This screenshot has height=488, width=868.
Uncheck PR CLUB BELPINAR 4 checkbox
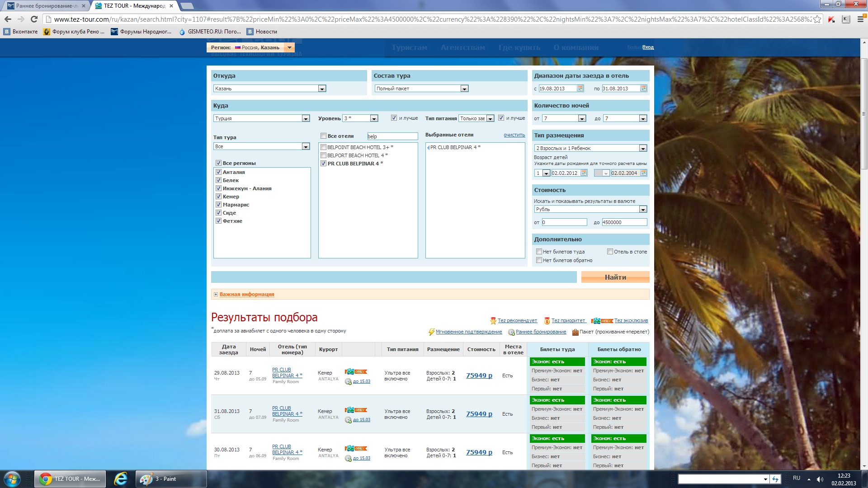coord(323,164)
